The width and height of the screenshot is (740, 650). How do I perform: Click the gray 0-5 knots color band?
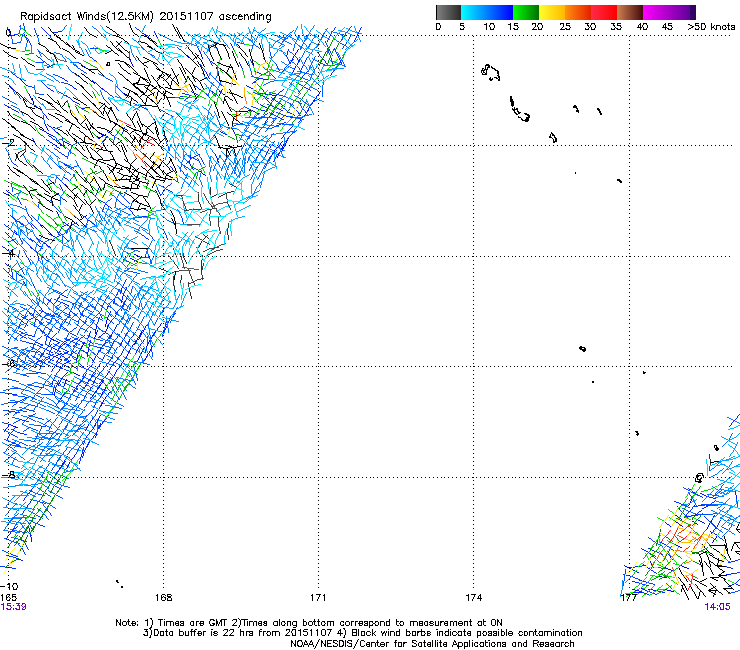tap(448, 12)
